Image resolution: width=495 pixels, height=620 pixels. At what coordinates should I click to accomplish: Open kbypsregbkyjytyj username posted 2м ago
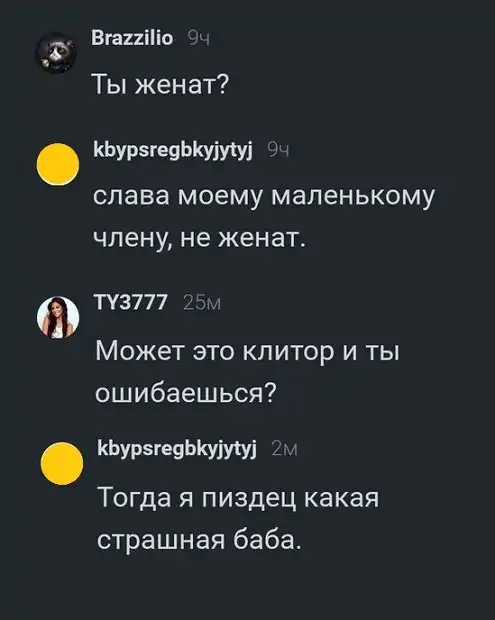pos(177,449)
